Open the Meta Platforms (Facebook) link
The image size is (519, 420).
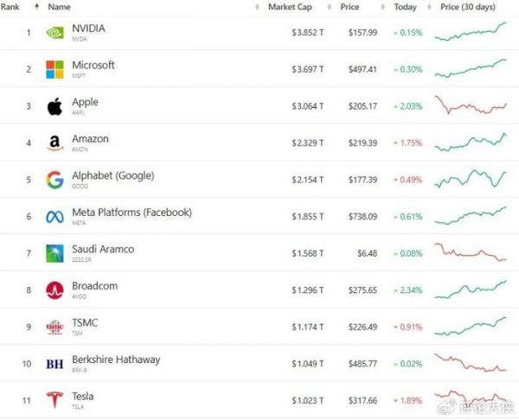131,212
